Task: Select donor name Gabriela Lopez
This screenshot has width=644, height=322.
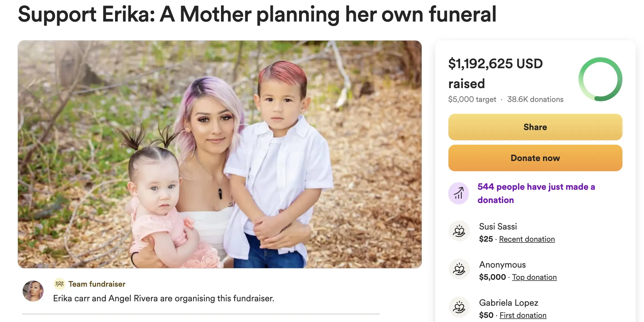Action: point(509,303)
